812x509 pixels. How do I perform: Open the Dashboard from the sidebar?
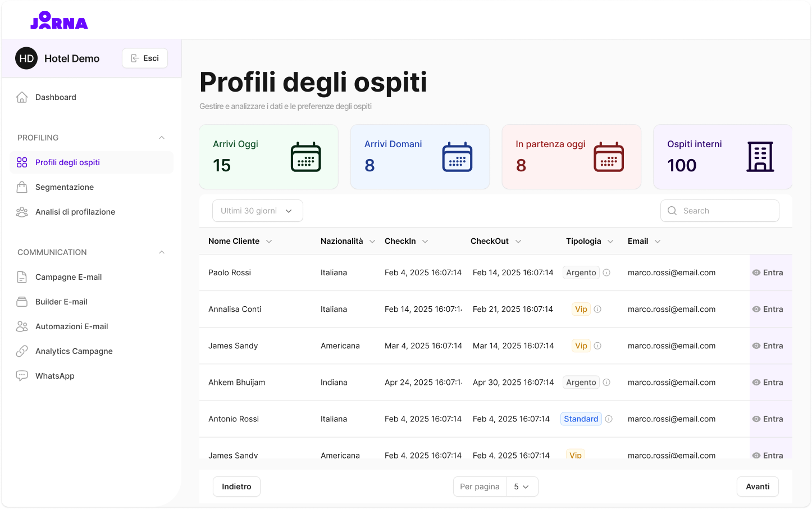(x=54, y=97)
